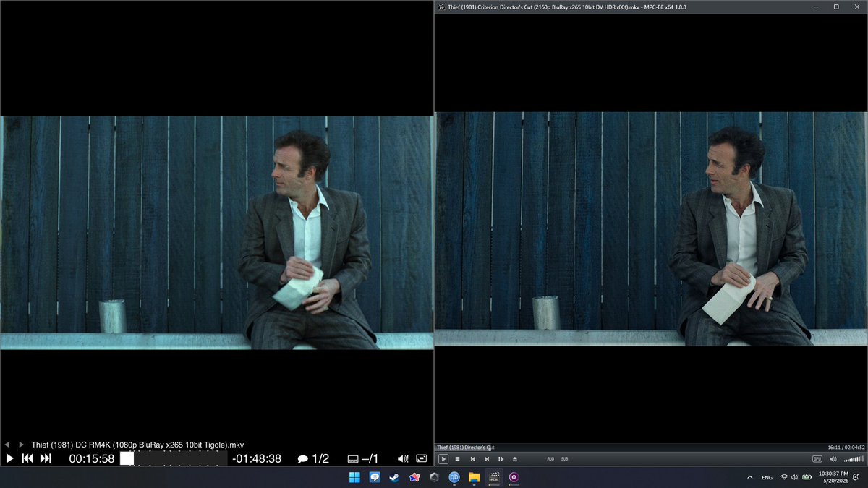Switch to the purple media player taskbar icon
868x488 pixels.
click(x=514, y=477)
